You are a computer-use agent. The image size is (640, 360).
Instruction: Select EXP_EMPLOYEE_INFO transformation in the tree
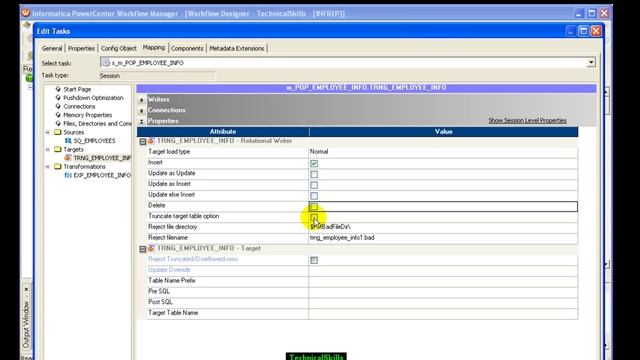coord(102,175)
